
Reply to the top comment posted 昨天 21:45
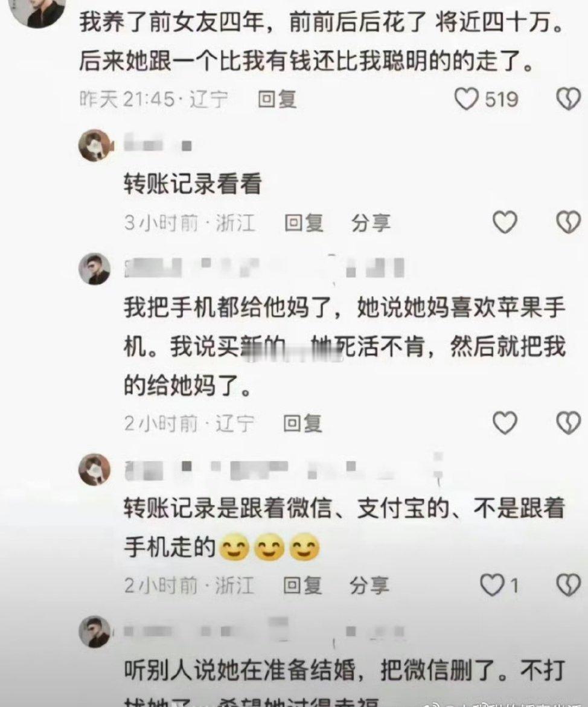277,99
